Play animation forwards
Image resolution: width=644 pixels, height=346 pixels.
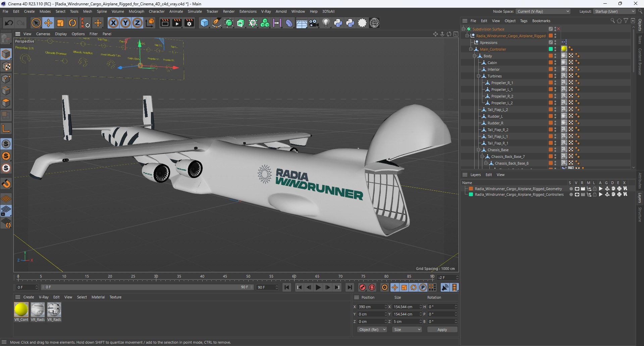pyautogui.click(x=318, y=287)
